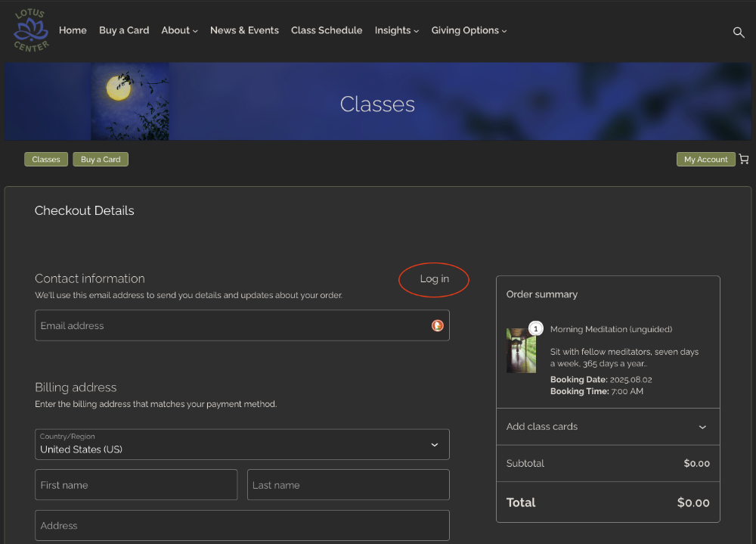Open the search magnifier icon

point(739,32)
